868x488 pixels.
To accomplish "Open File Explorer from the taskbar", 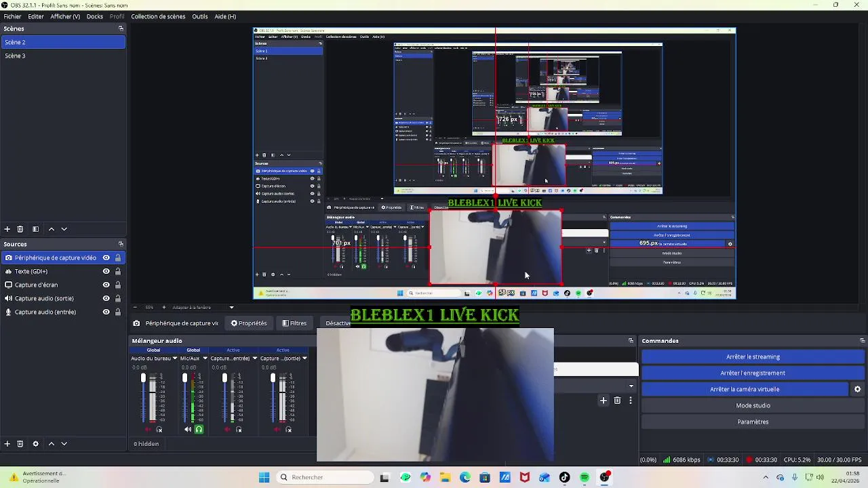I will [x=445, y=477].
